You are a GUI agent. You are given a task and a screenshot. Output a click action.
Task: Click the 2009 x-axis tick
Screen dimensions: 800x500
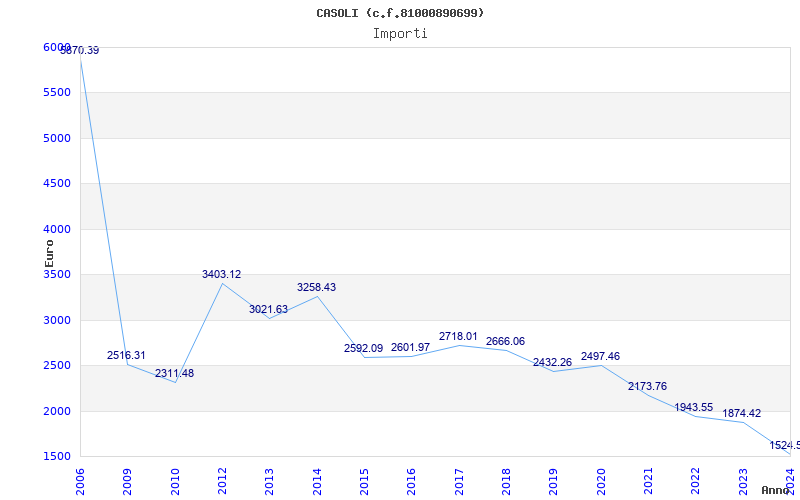point(127,482)
